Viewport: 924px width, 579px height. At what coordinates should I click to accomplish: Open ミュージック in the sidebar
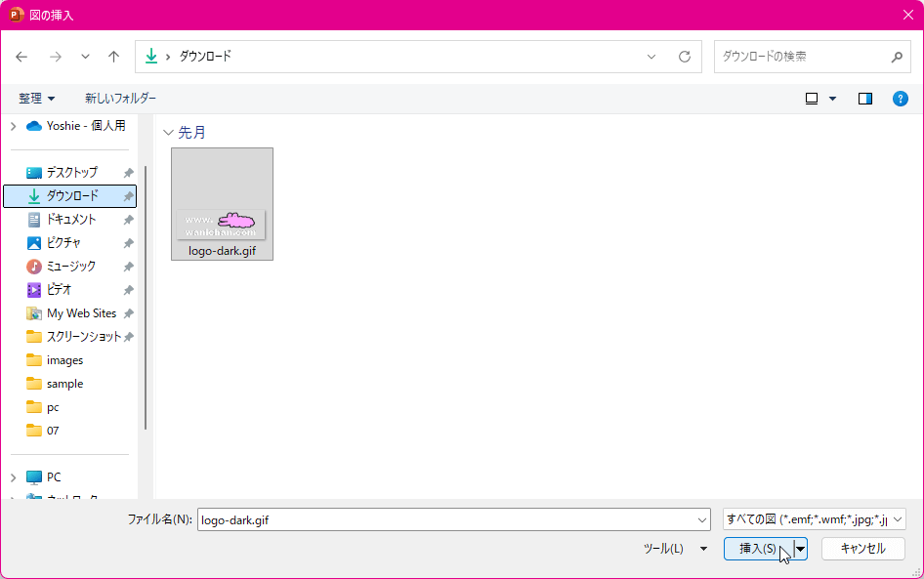pos(70,267)
